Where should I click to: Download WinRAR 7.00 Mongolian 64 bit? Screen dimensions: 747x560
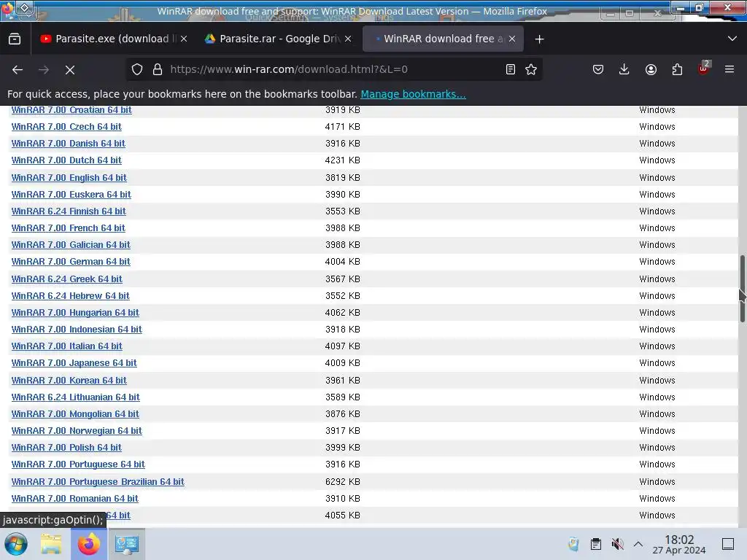tap(75, 414)
